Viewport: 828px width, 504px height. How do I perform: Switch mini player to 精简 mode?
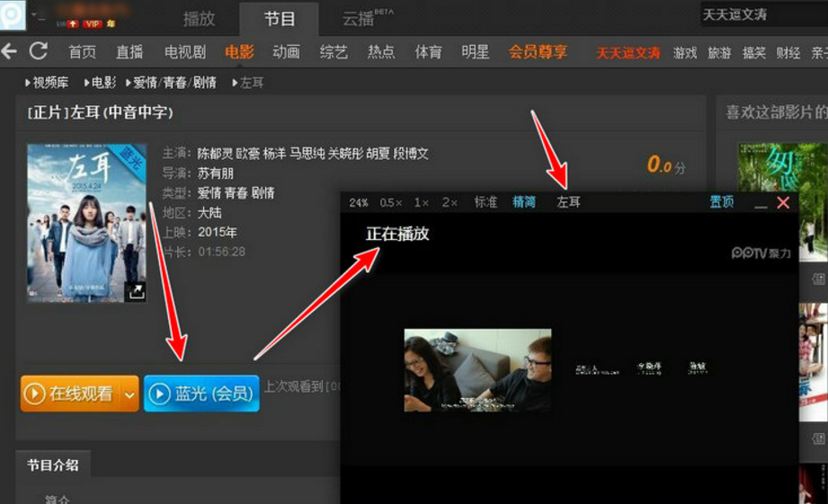click(x=524, y=202)
